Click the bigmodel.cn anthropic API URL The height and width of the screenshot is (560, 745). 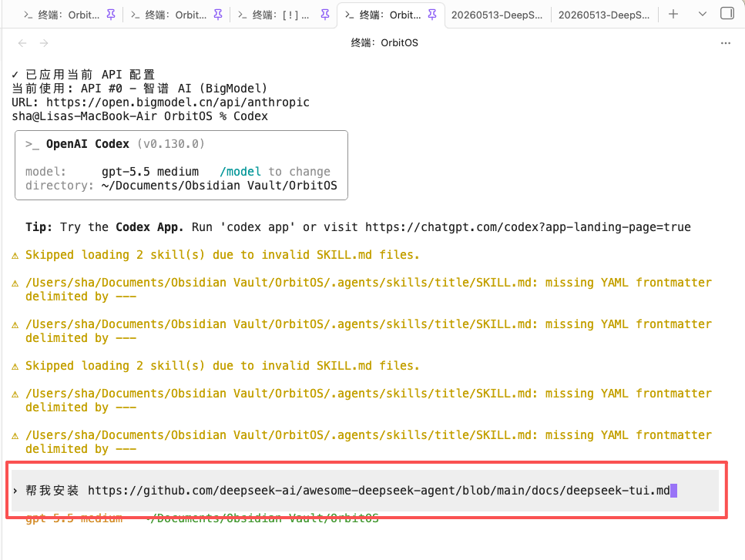[x=178, y=102]
